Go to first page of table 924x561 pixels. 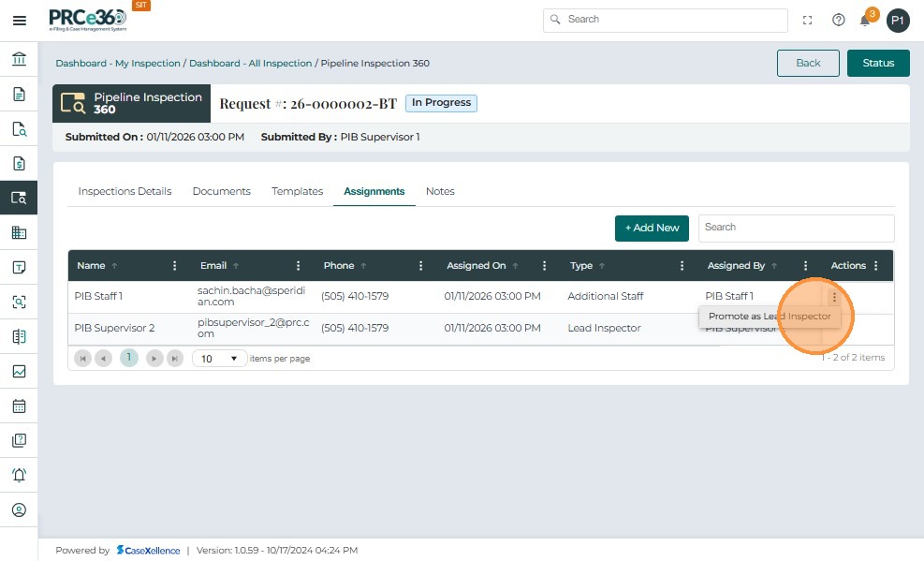coord(83,359)
